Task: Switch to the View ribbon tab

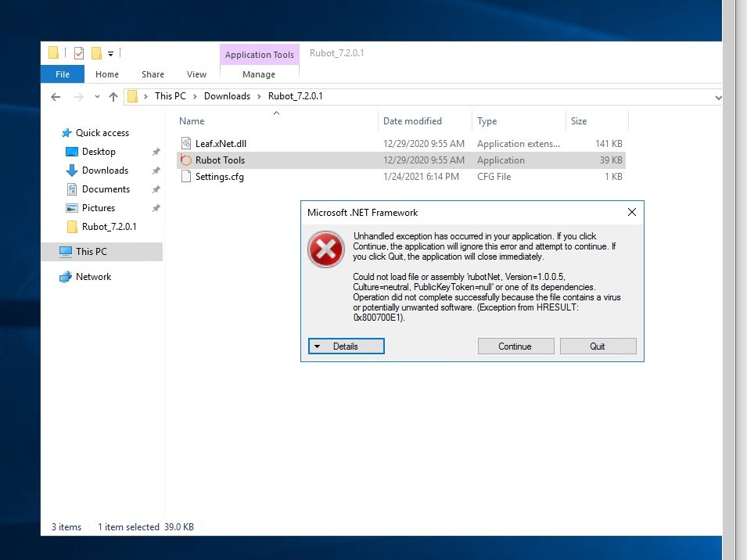Action: [196, 74]
